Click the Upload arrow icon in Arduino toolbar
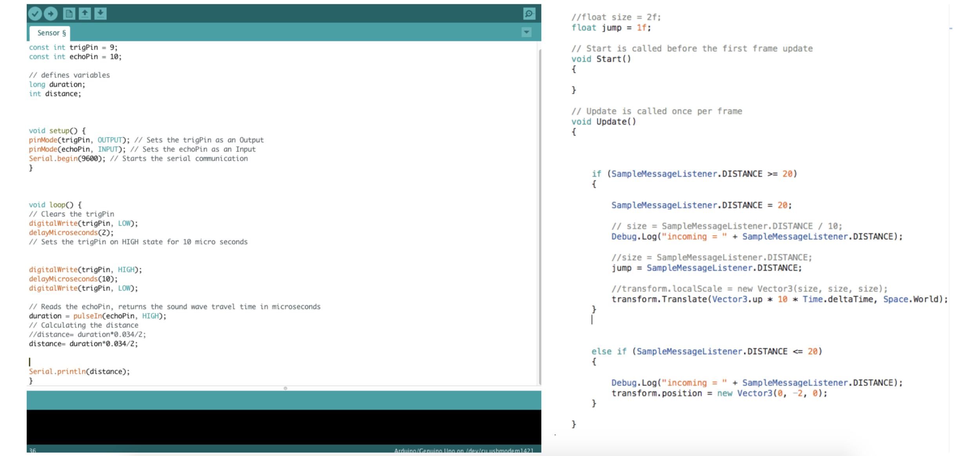The width and height of the screenshot is (980, 456). coord(51,14)
